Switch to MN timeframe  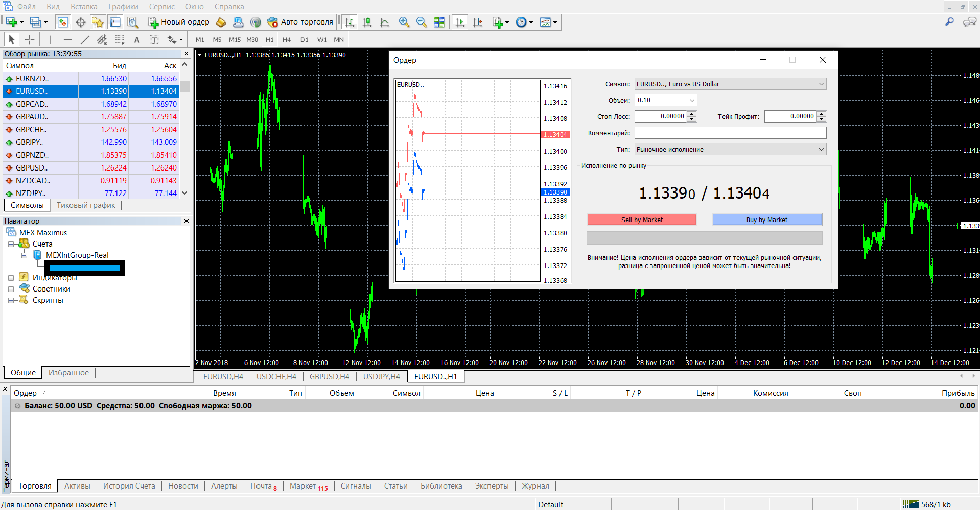[339, 39]
